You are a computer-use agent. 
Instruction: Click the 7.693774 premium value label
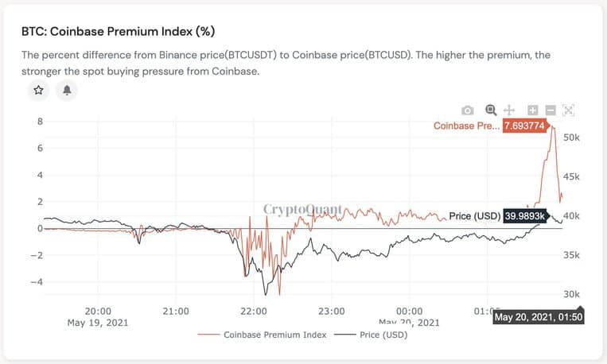524,126
